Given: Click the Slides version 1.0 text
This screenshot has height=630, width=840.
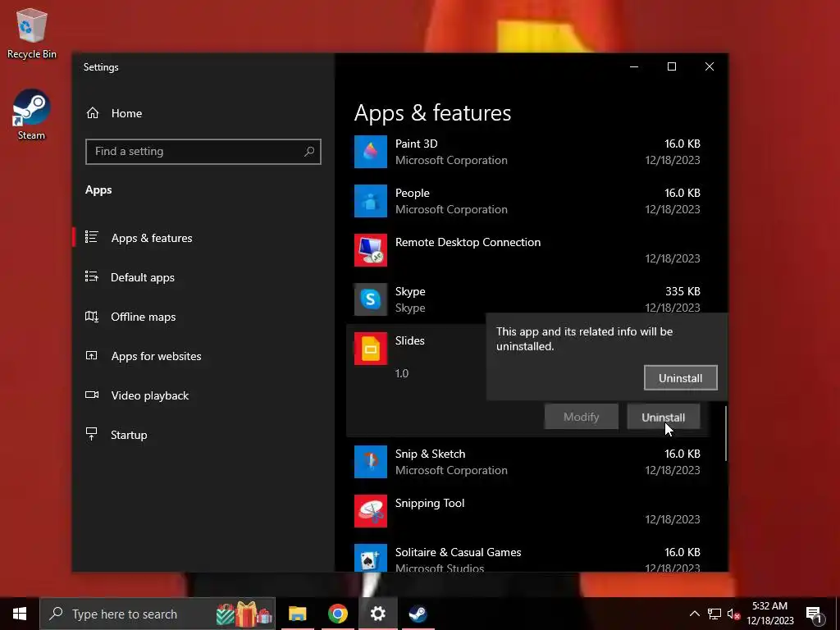Looking at the screenshot, I should pyautogui.click(x=402, y=373).
